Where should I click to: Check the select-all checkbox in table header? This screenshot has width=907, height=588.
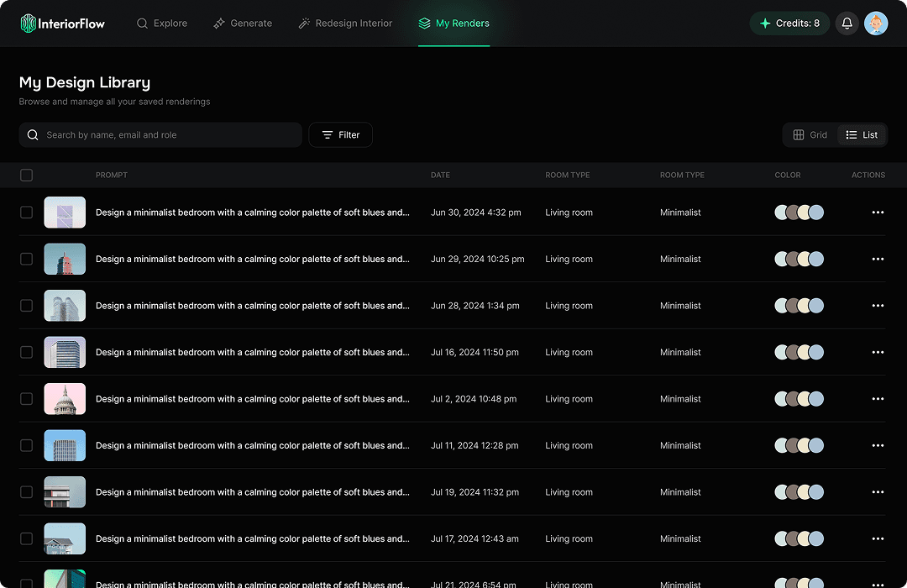[26, 175]
